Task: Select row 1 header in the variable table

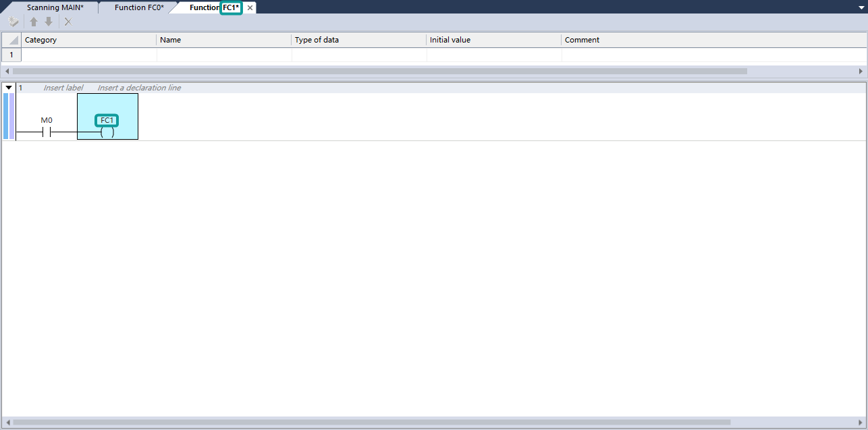Action: 11,55
